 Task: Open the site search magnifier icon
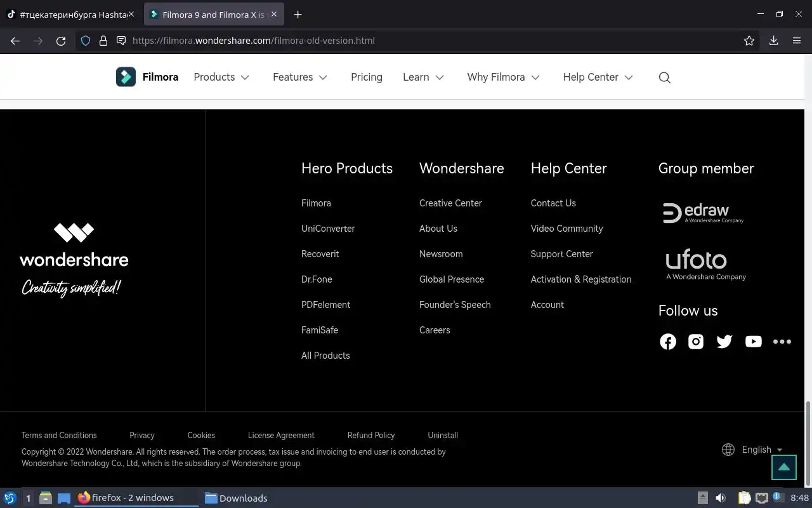point(664,77)
